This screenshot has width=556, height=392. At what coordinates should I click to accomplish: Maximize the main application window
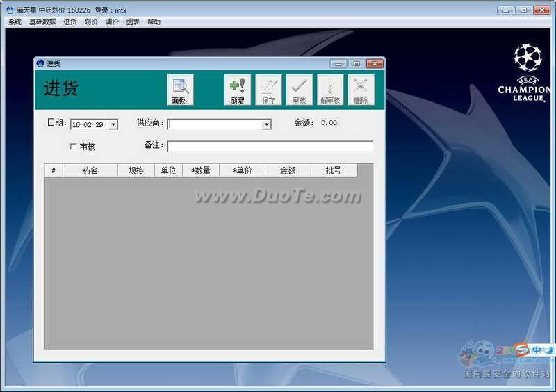(x=524, y=10)
